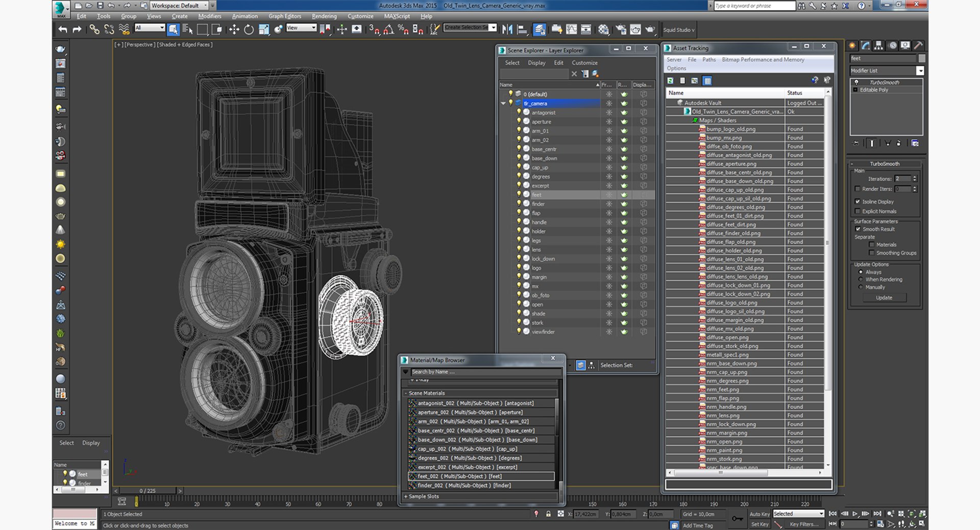Click the Update button in TurboSmooth

pos(884,298)
